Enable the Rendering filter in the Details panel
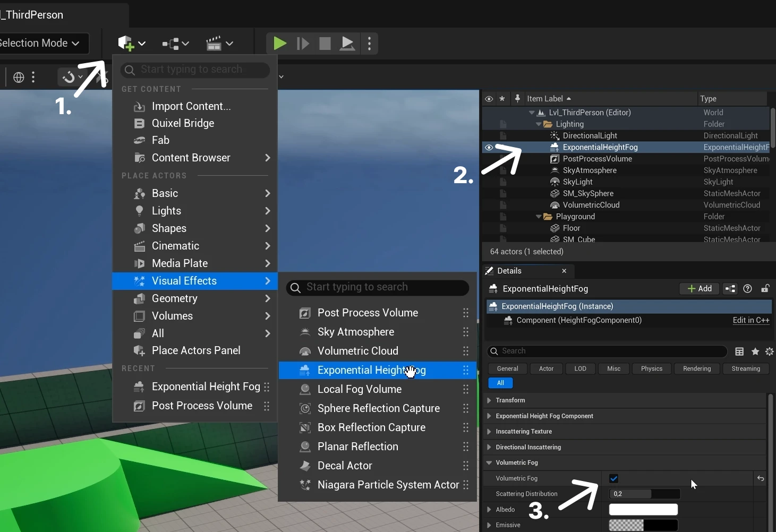This screenshot has height=532, width=776. click(x=697, y=368)
